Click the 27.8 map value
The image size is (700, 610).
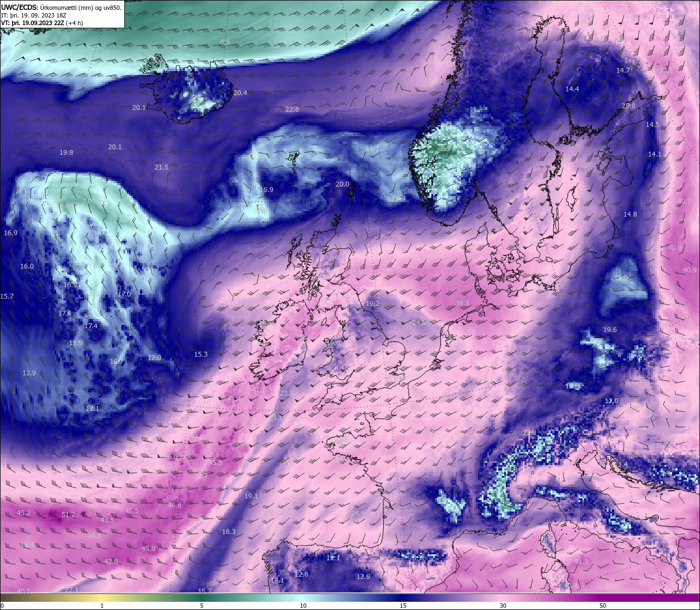(529, 433)
